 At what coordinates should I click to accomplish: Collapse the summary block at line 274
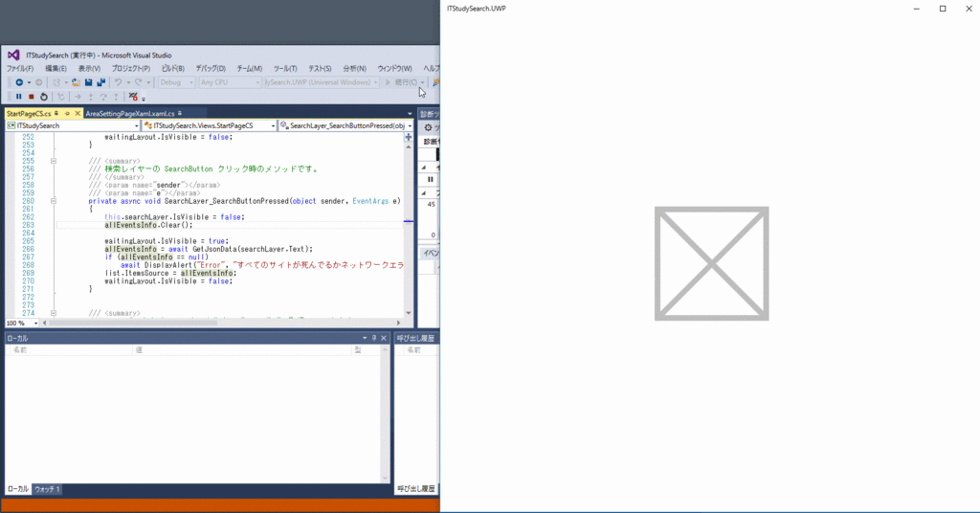[54, 313]
